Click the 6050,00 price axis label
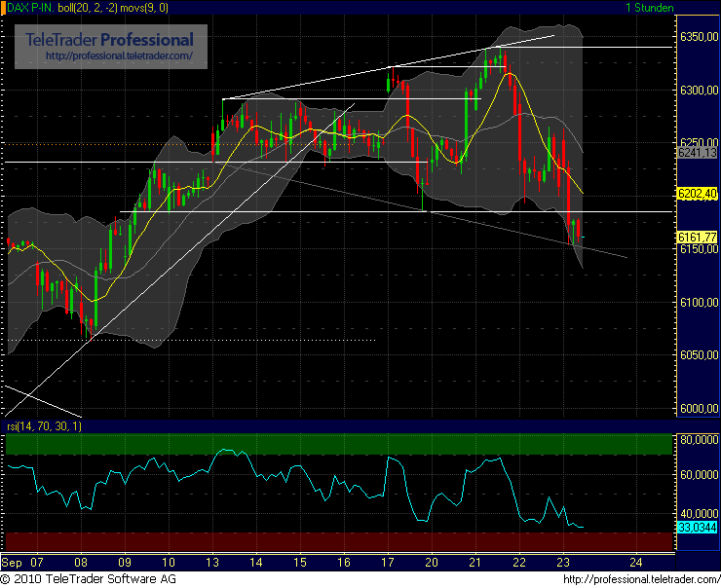 (x=699, y=355)
